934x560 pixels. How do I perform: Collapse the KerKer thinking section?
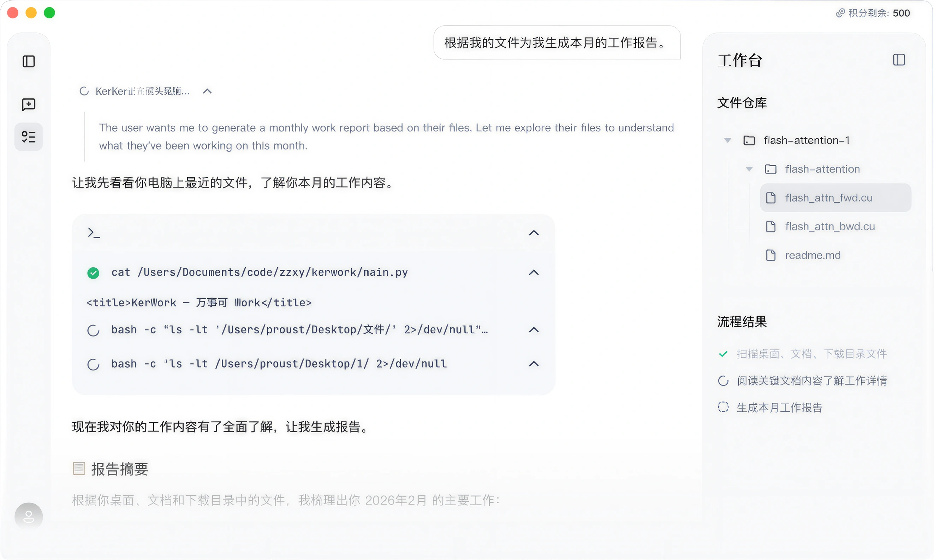click(x=207, y=91)
